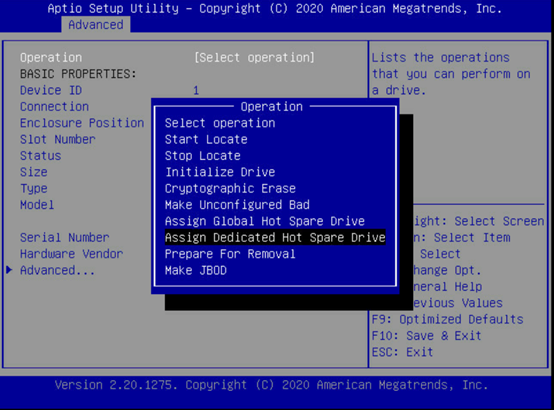The height and width of the screenshot is (410, 554).
Task: Click the Operation popup title
Action: 272,107
